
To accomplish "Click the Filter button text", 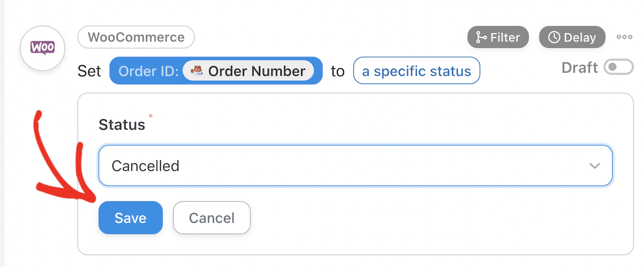I will (505, 37).
